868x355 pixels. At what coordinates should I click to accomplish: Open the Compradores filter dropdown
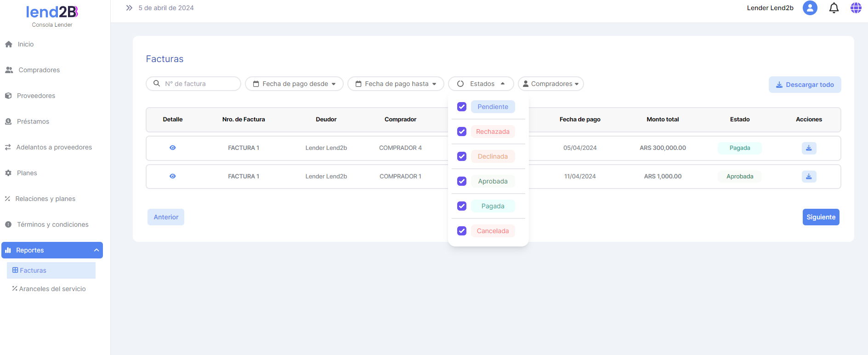coord(550,84)
